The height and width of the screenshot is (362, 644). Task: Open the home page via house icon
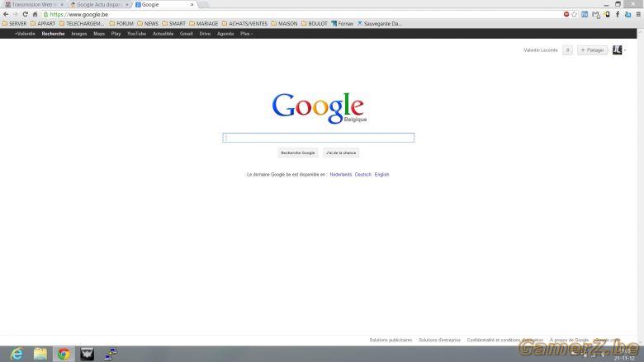click(x=35, y=14)
